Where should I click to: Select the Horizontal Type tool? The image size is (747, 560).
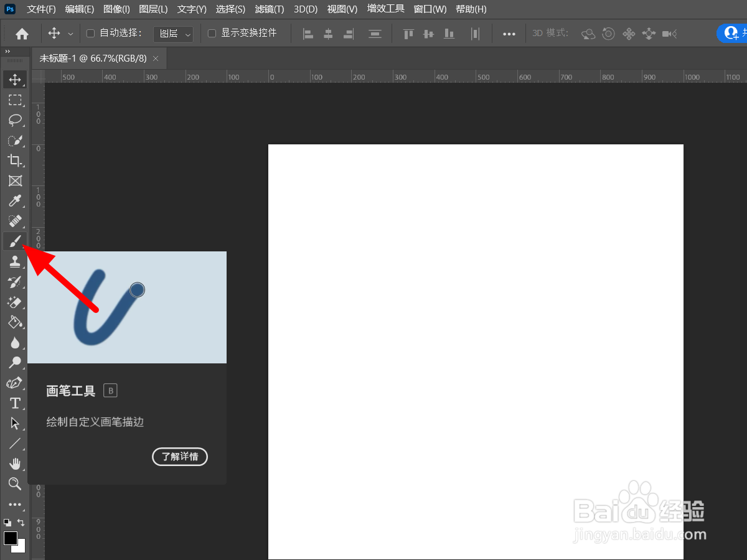15,403
